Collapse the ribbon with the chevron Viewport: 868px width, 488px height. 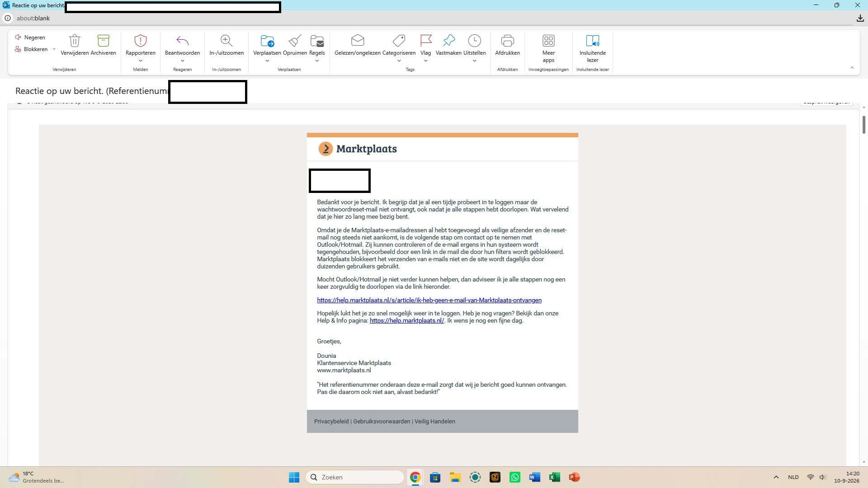click(x=852, y=68)
